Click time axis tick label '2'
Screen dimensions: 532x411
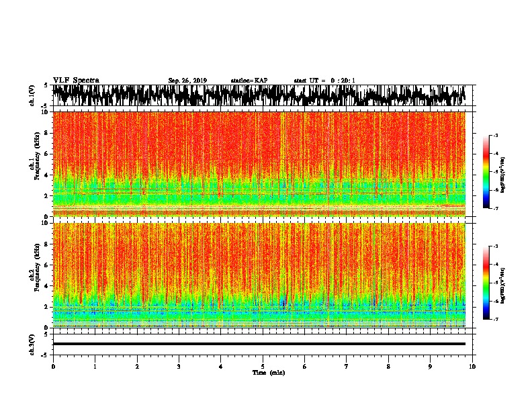137,367
